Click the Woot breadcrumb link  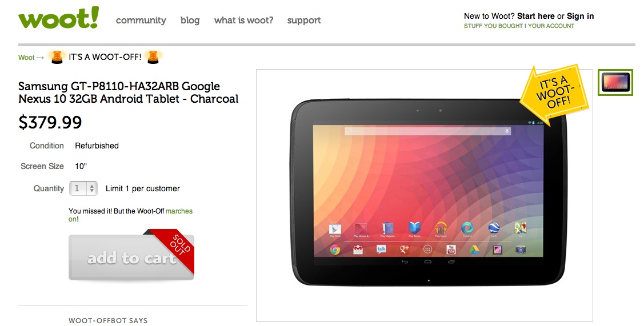(x=26, y=58)
